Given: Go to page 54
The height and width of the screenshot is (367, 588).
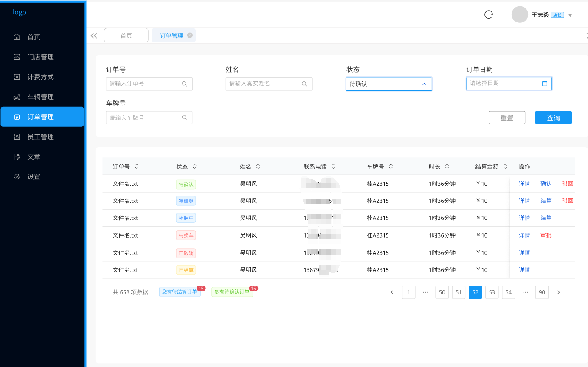Looking at the screenshot, I should [x=509, y=292].
